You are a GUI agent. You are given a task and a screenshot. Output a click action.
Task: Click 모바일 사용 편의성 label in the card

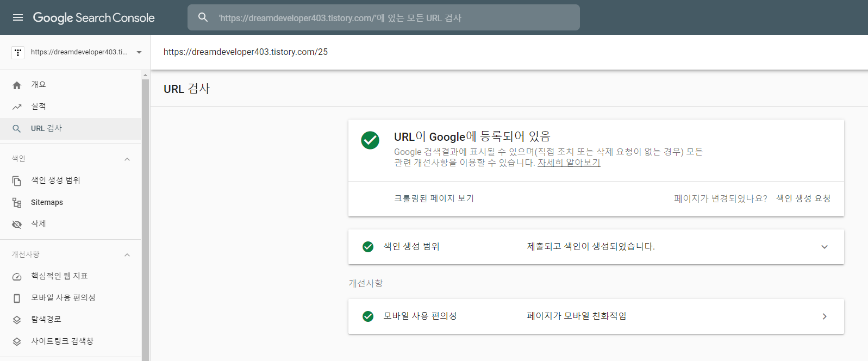pyautogui.click(x=420, y=316)
